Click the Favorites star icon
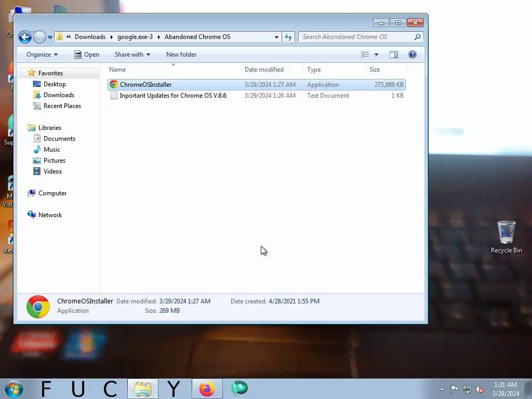 click(x=32, y=73)
